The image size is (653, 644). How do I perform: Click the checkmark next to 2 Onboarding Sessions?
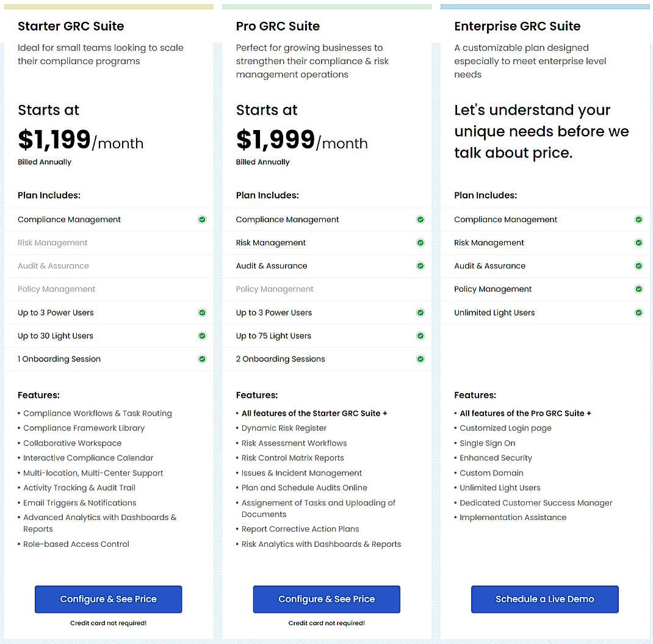click(x=420, y=359)
